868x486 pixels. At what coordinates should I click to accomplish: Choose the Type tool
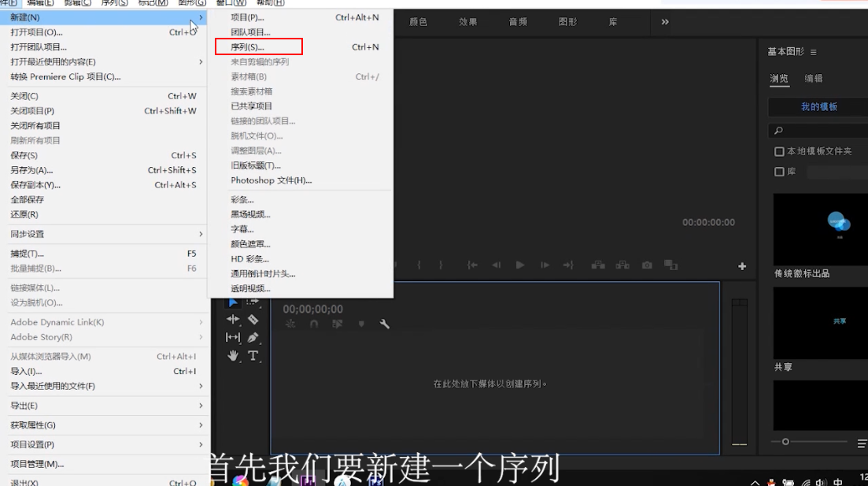coord(253,356)
